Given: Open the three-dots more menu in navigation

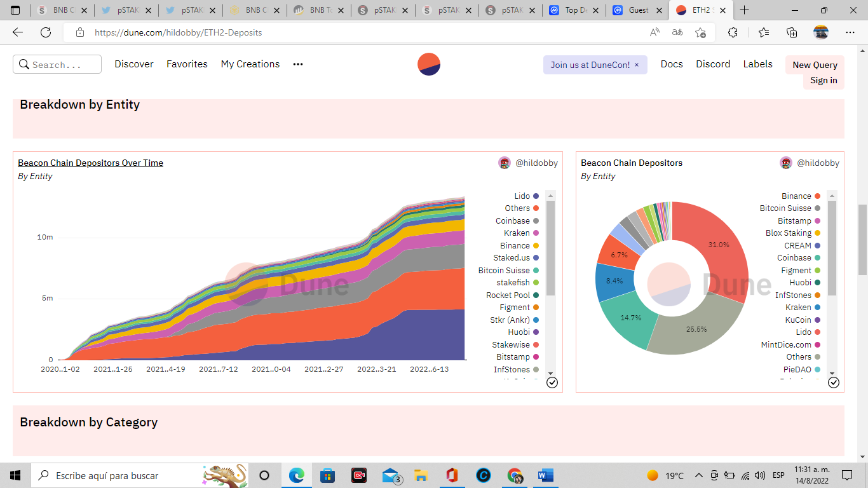Looking at the screenshot, I should [298, 64].
